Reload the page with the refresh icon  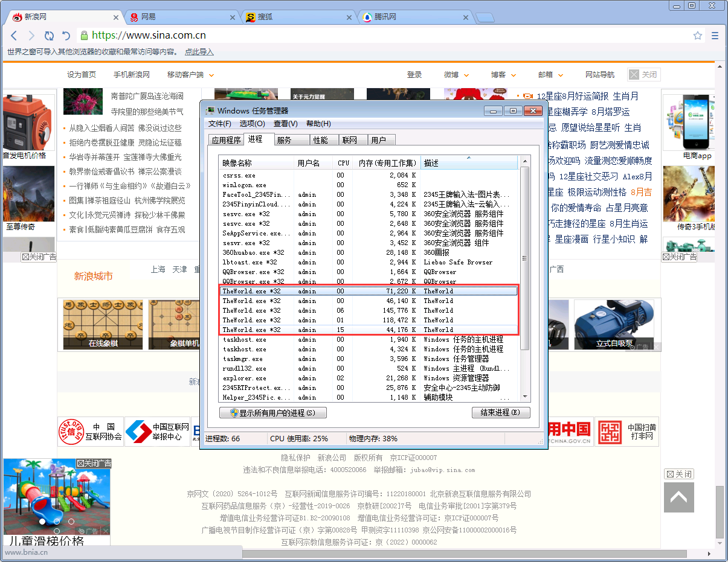49,36
